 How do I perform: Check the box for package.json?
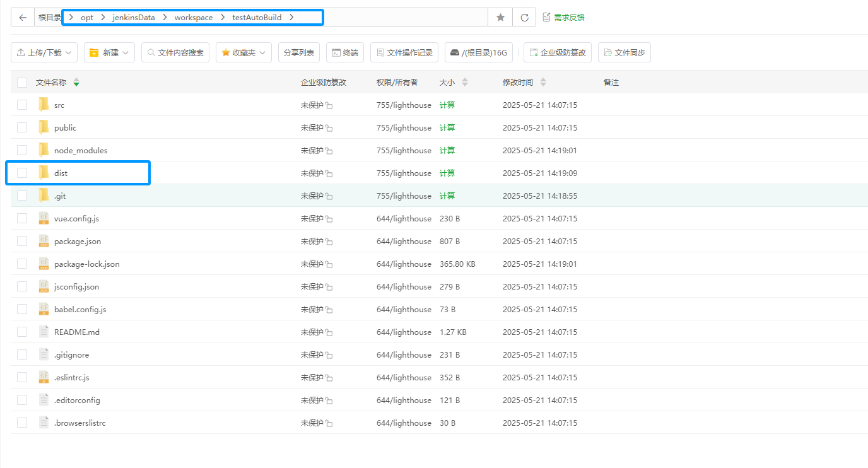(x=22, y=241)
